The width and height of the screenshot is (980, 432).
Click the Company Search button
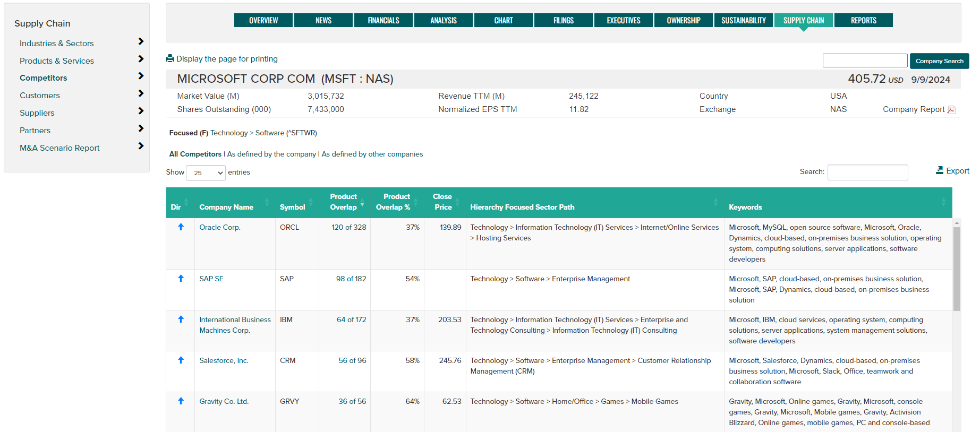point(939,61)
